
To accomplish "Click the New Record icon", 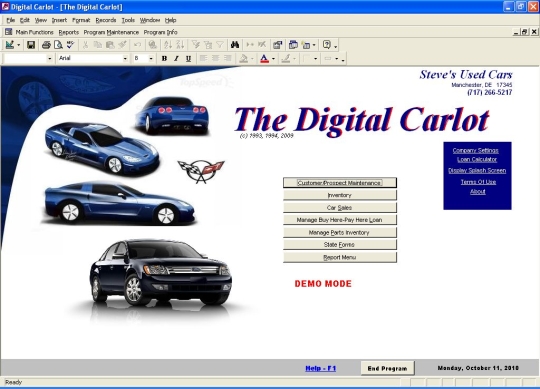I will click(x=250, y=45).
